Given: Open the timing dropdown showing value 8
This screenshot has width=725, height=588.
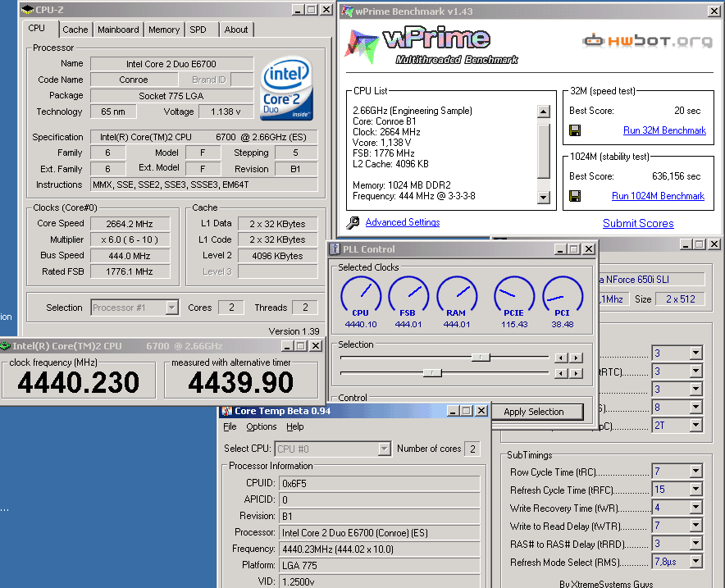Looking at the screenshot, I should 695,408.
